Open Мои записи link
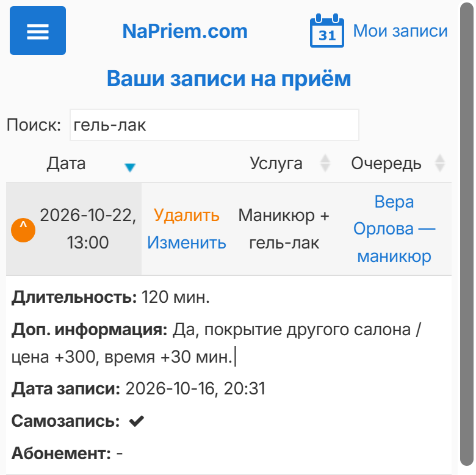Screen dimensions: 476x475 pyautogui.click(x=400, y=31)
